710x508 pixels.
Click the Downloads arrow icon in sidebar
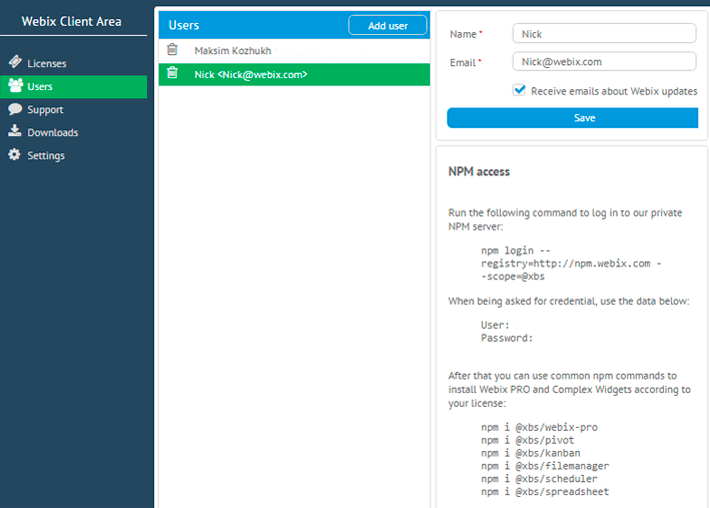coord(14,131)
